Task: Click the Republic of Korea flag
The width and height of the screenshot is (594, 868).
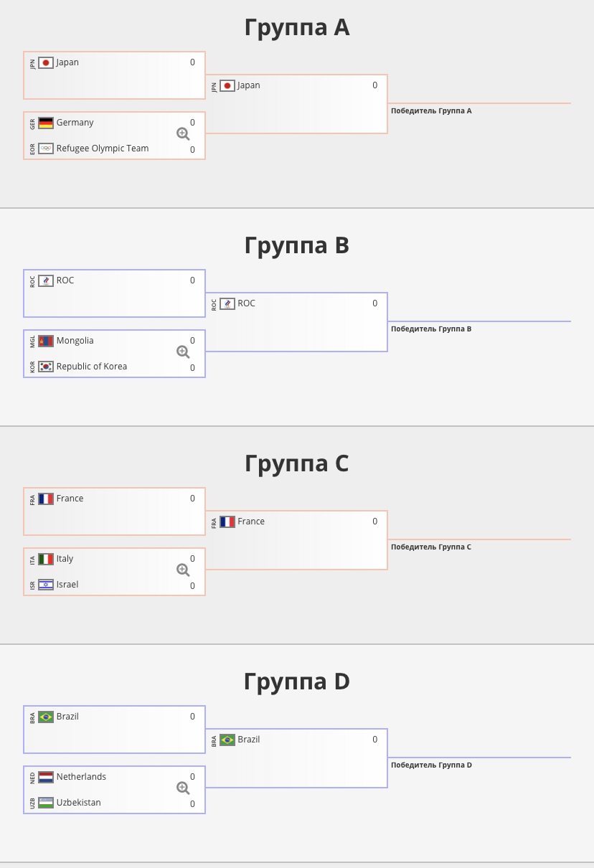Action: click(46, 367)
